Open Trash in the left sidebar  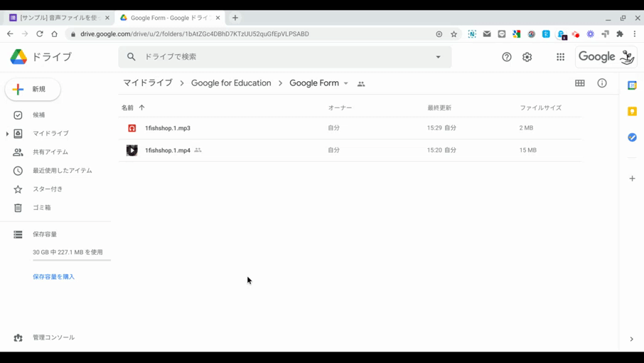click(41, 208)
